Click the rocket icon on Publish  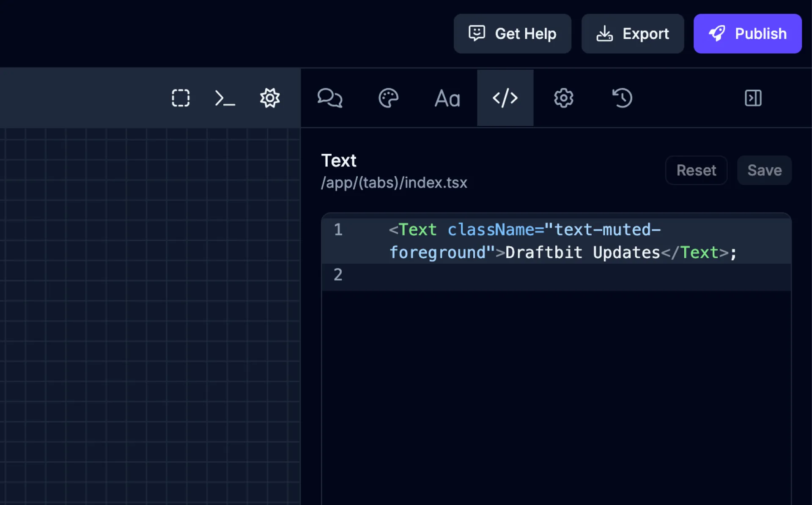click(x=717, y=33)
